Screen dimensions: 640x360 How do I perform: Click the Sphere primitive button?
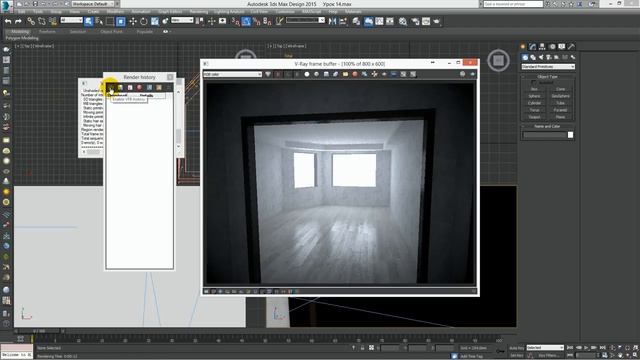click(534, 96)
